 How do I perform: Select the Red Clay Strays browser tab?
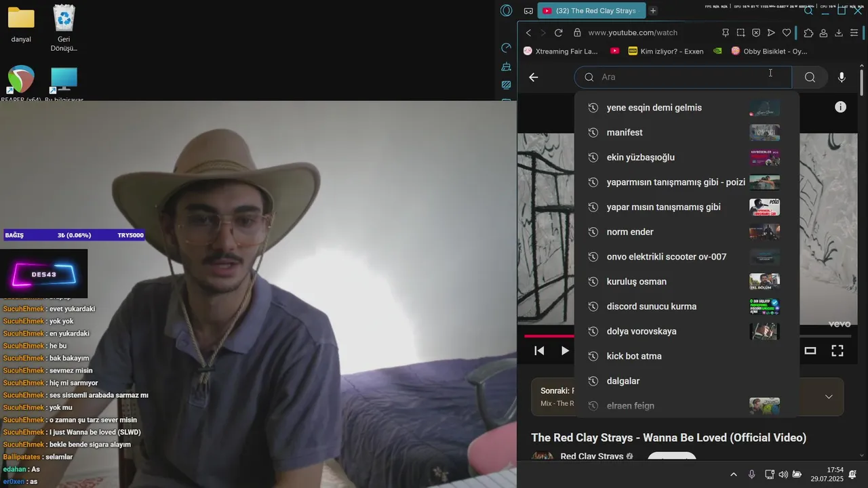point(591,11)
